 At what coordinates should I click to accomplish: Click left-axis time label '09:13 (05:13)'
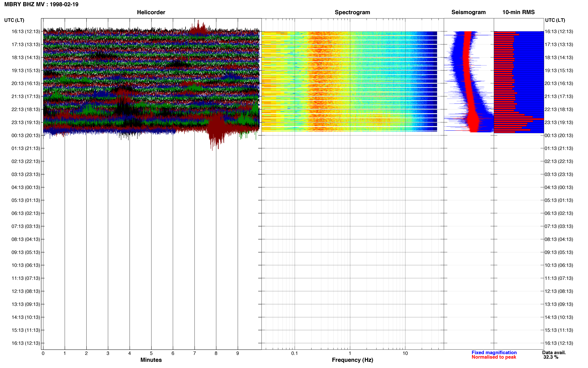coord(26,252)
